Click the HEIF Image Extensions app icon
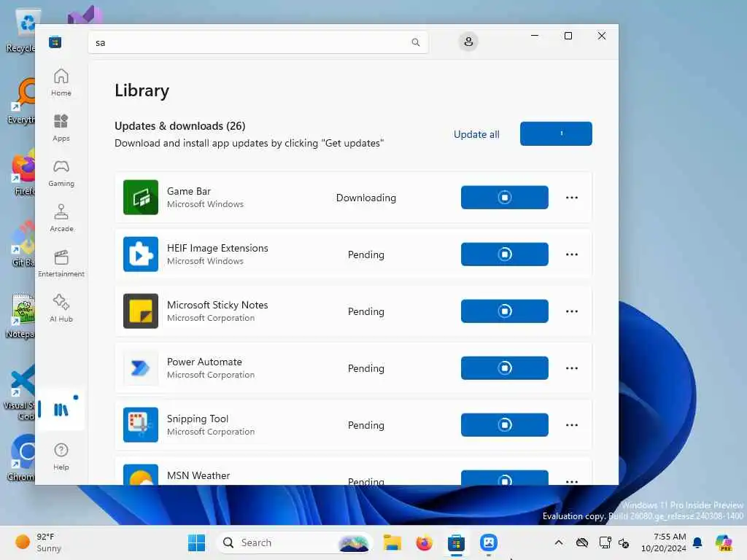The width and height of the screenshot is (747, 560). coord(141,254)
